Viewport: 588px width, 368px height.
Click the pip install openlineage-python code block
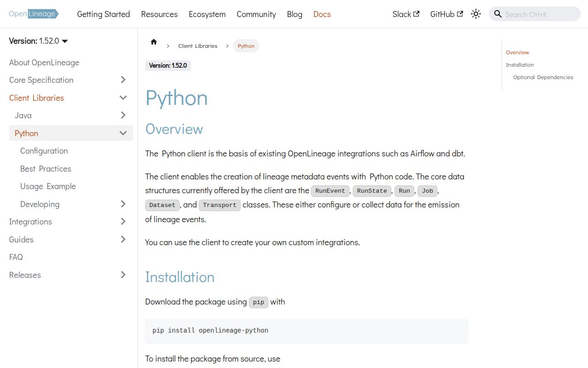click(x=306, y=331)
